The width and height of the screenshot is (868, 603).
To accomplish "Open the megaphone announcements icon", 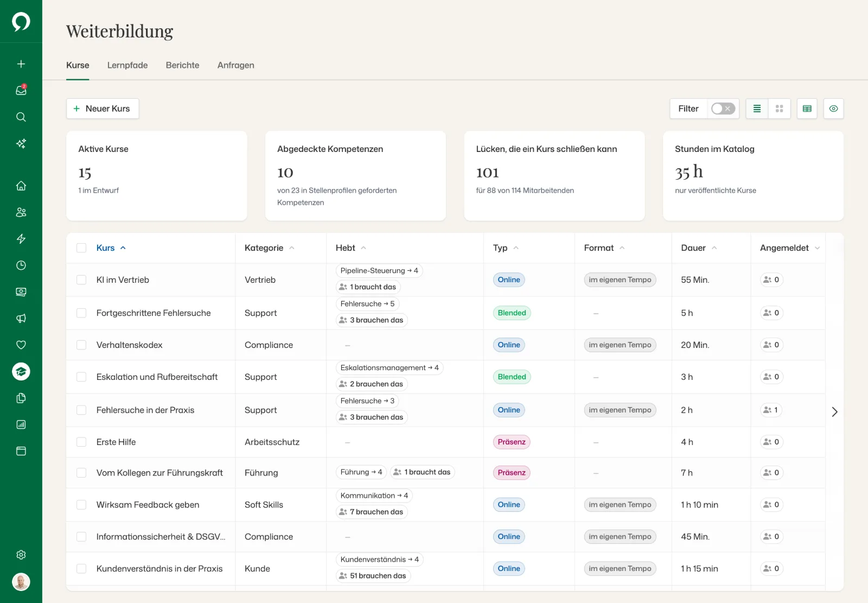I will 21,319.
